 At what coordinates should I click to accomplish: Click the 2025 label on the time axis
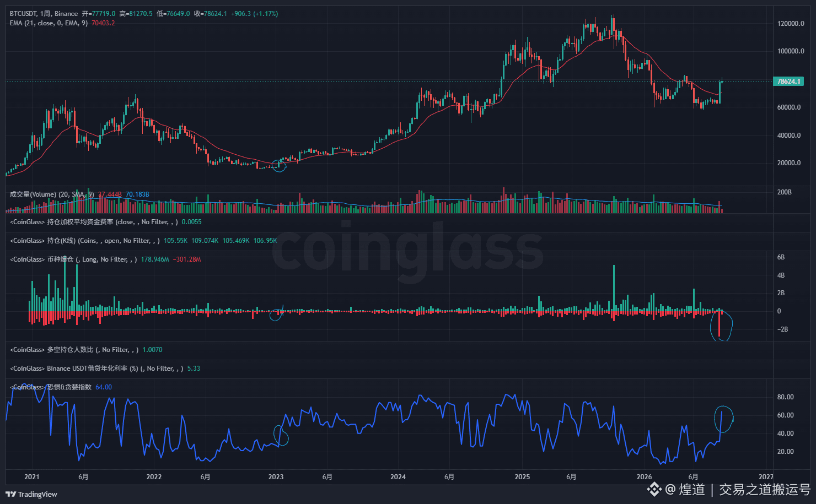522,477
